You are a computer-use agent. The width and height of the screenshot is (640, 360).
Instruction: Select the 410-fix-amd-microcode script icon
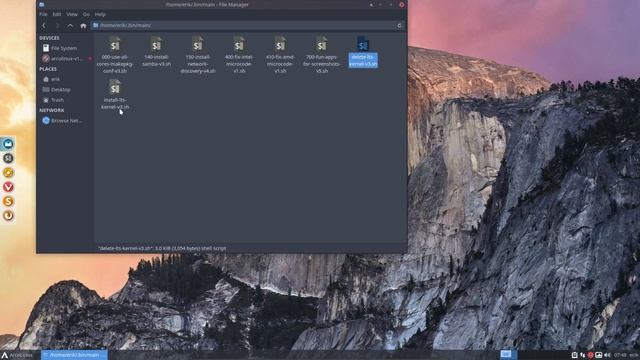(x=280, y=44)
